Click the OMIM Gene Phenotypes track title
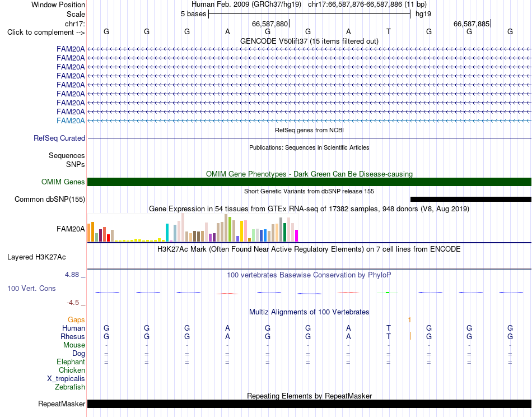532x417 pixels. tap(310, 174)
